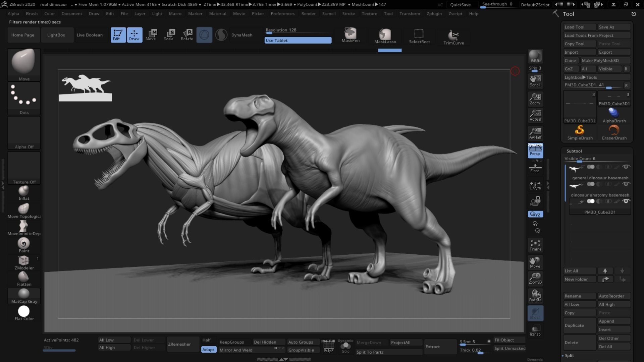Screen dimensions: 644x362
Task: Open the Transform menu
Action: pos(410,14)
